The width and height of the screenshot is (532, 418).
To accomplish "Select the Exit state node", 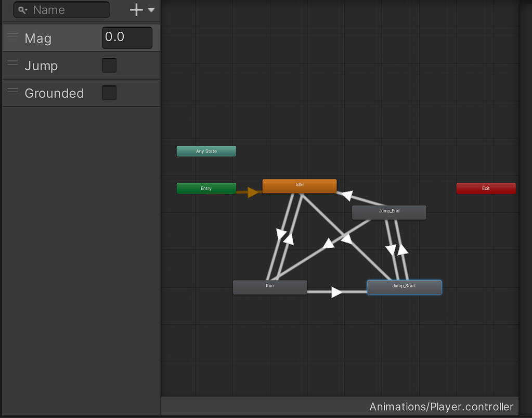I will click(x=485, y=188).
